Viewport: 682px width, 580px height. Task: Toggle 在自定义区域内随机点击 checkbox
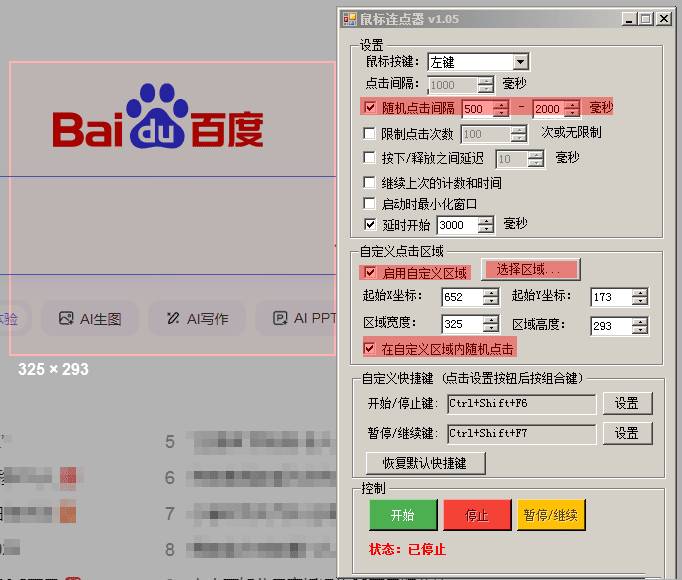click(x=369, y=348)
